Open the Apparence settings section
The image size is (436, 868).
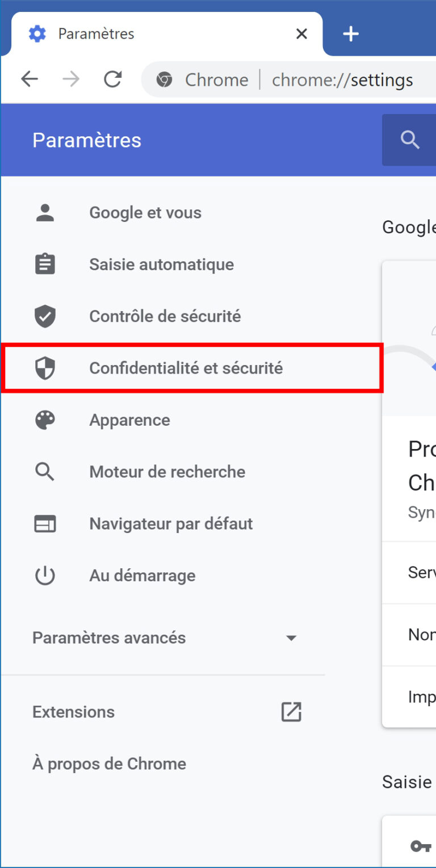click(x=129, y=420)
